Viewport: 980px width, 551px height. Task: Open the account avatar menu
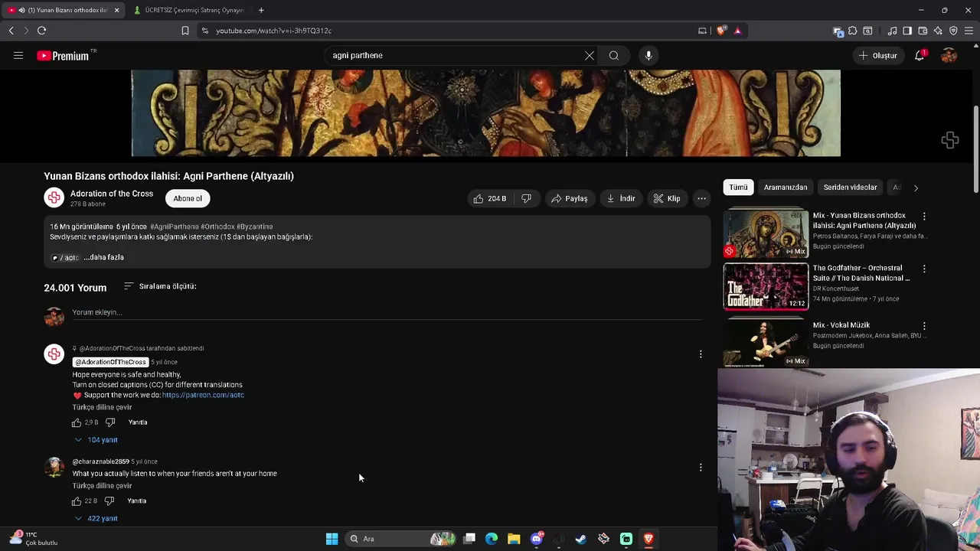click(949, 55)
